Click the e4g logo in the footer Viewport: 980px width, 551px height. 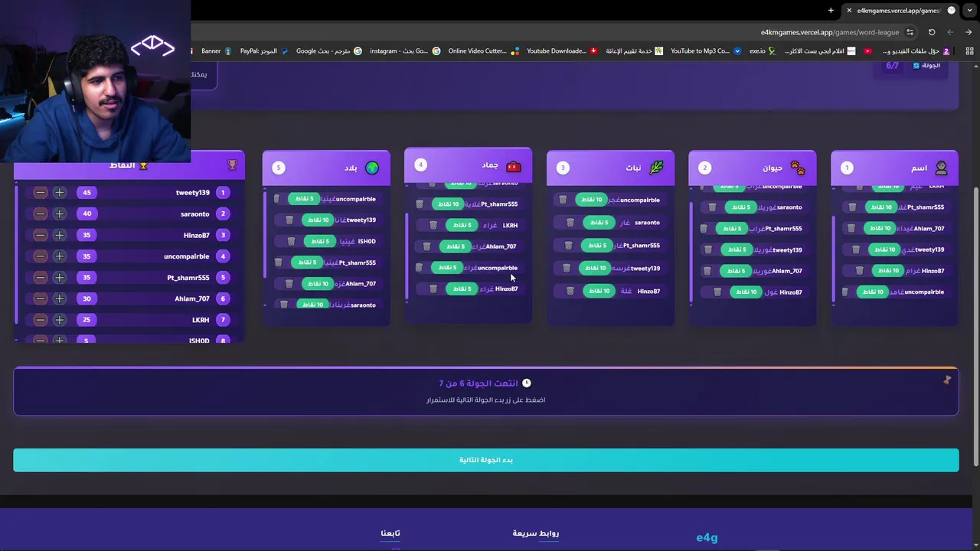point(707,538)
